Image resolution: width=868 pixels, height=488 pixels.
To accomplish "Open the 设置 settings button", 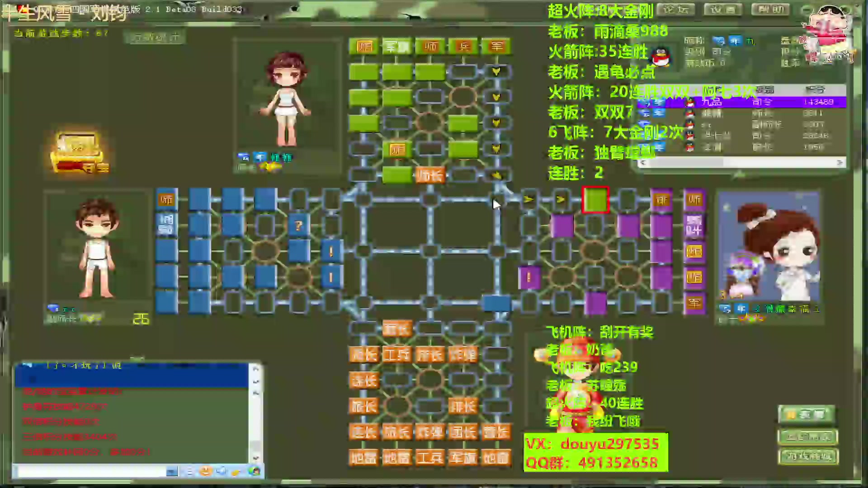I will coord(722,9).
